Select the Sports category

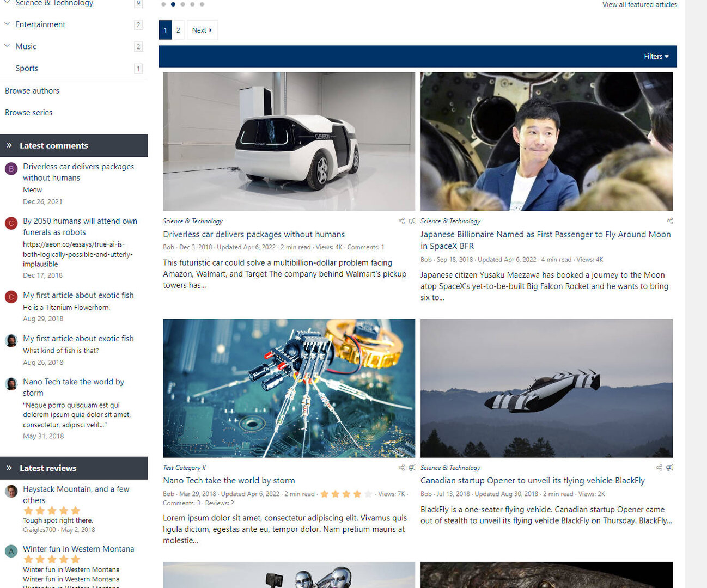[27, 69]
